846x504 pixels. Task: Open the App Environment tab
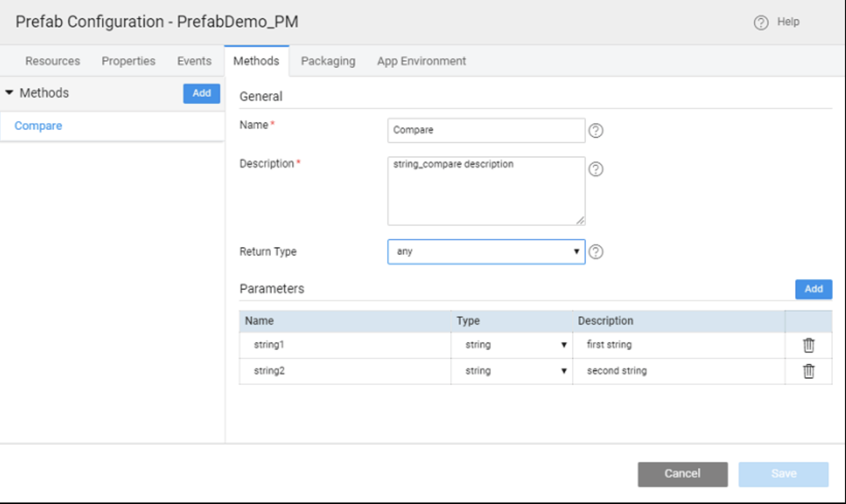(421, 61)
